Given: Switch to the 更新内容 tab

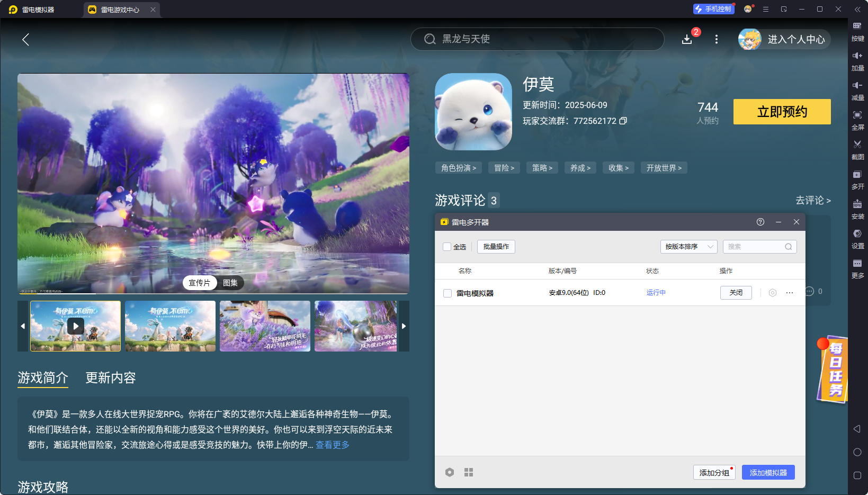Looking at the screenshot, I should (110, 377).
